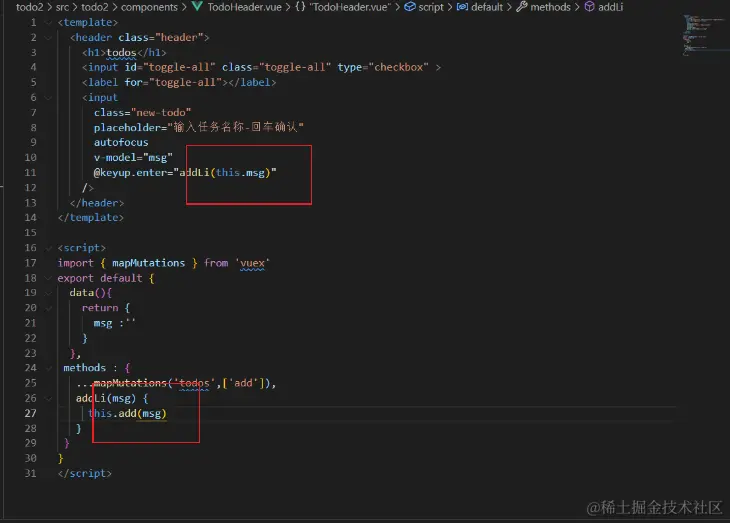Click 'export default' keyword line
The height and width of the screenshot is (523, 730).
pyautogui.click(x=100, y=278)
